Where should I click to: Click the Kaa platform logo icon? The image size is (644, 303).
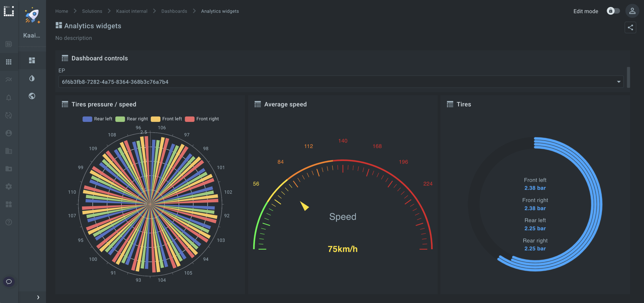coord(9,11)
